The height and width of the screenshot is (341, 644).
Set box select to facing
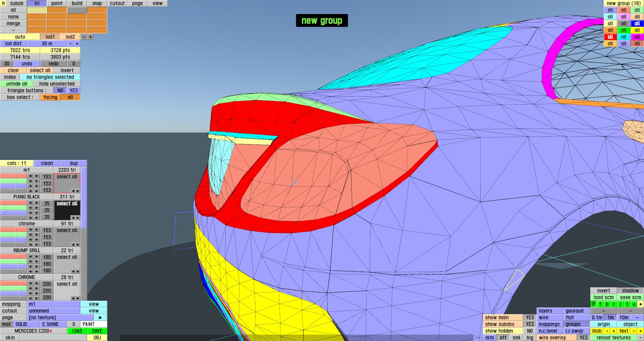[50, 97]
